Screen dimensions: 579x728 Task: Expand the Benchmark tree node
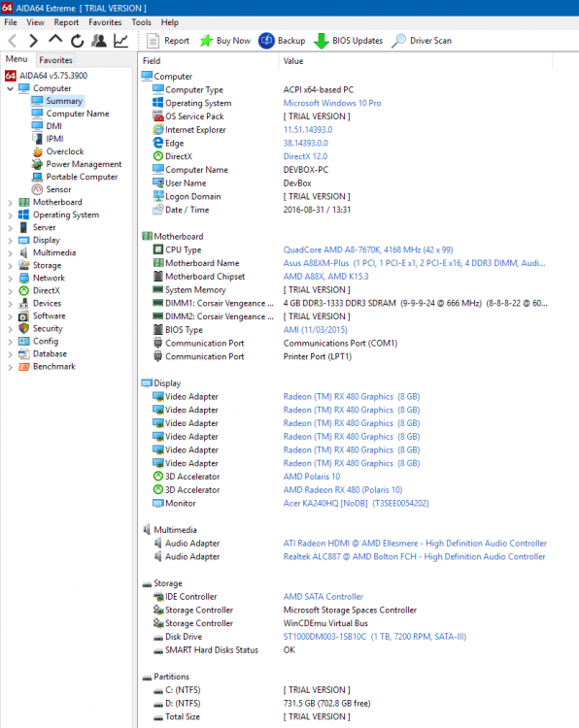[x=11, y=367]
